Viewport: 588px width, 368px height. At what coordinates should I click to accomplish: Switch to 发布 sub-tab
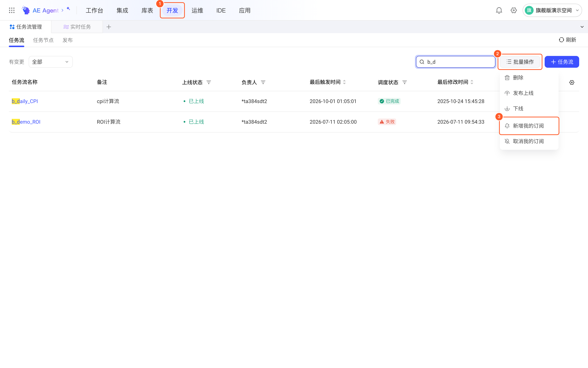click(68, 40)
